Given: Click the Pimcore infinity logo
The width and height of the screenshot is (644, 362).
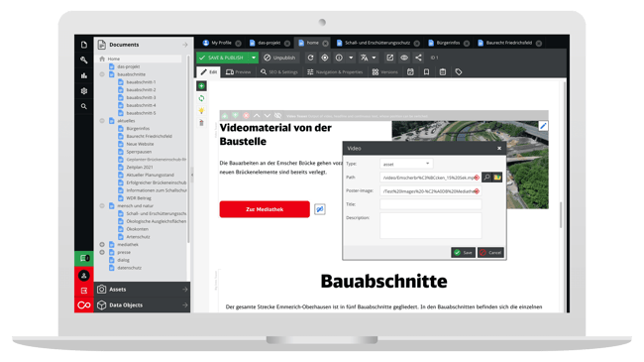Looking at the screenshot, I should [x=84, y=305].
